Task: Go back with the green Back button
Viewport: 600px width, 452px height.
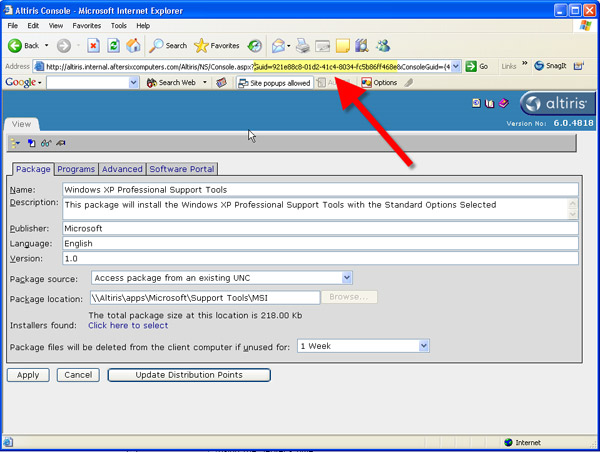Action: pyautogui.click(x=23, y=46)
